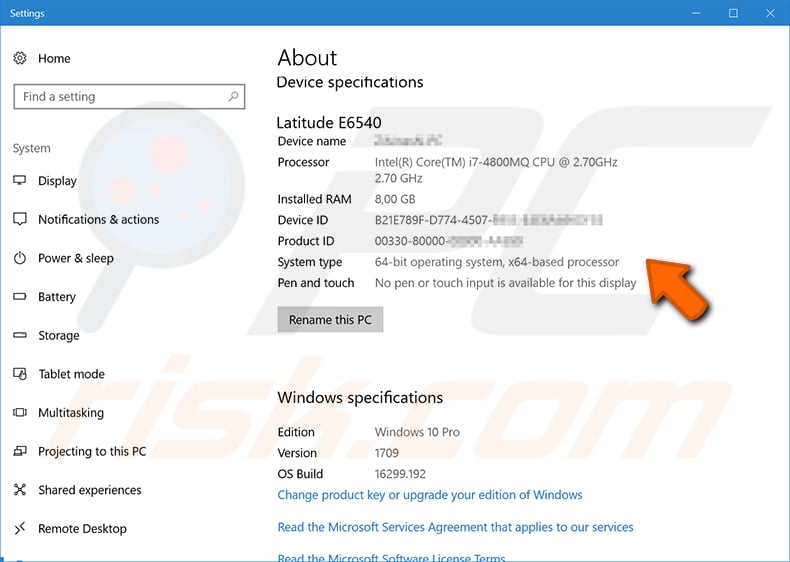Open Projecting to this PC settings
The image size is (790, 562).
91,452
